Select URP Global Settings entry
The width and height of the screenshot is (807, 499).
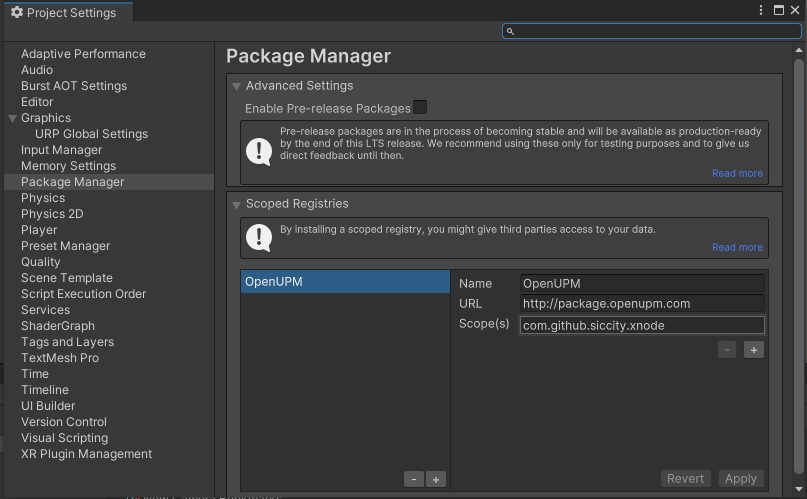coord(91,134)
